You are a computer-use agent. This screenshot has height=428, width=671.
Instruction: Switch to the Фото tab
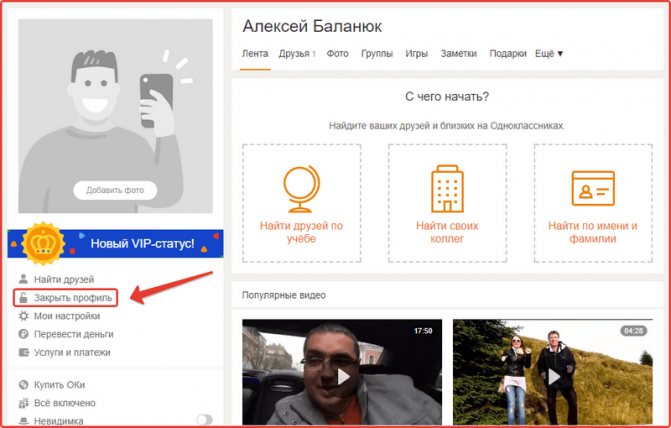(x=337, y=54)
